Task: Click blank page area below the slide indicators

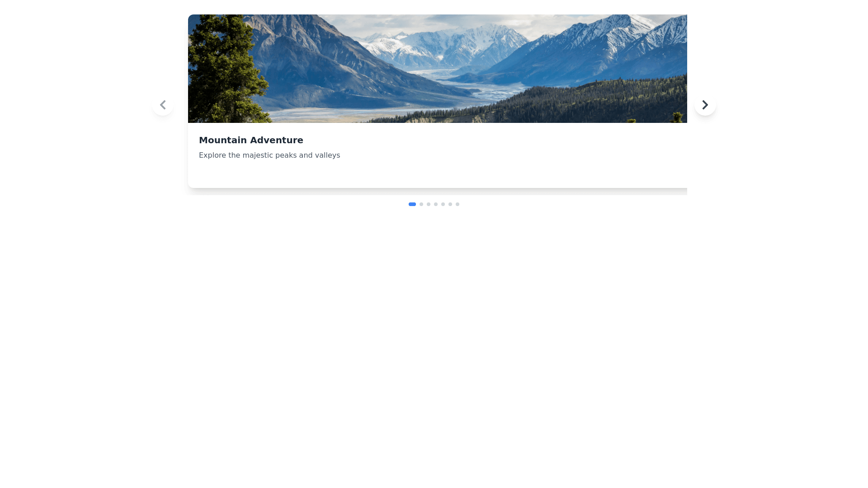Action: pos(434,339)
